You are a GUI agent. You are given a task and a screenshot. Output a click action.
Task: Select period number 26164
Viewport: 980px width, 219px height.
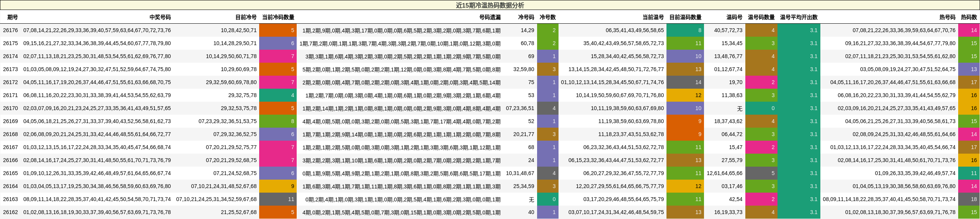click(x=10, y=186)
